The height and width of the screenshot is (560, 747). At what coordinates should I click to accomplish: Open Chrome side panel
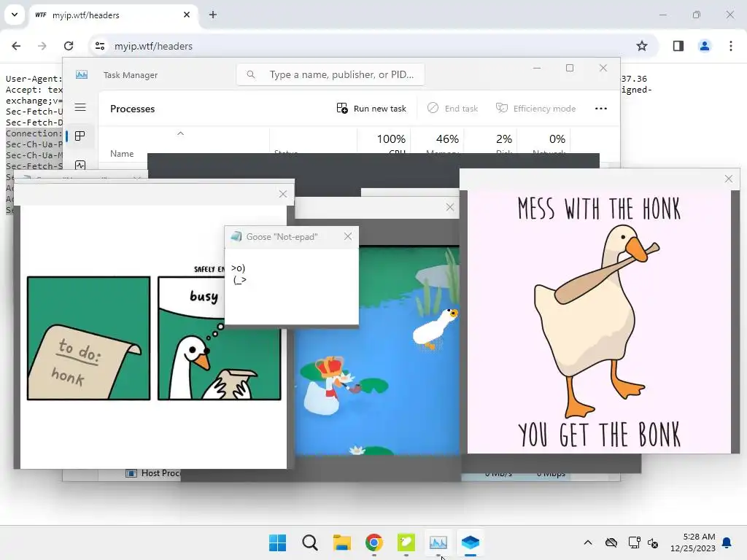click(x=678, y=46)
